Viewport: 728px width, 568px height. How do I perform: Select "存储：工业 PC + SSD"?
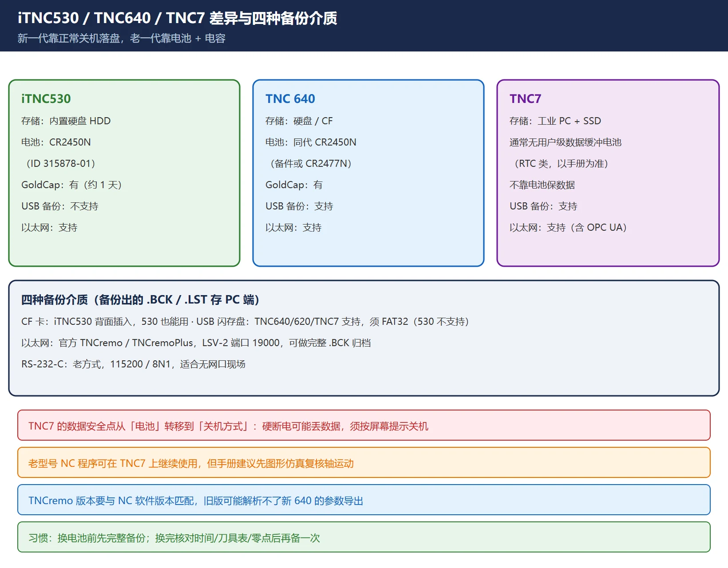click(555, 121)
